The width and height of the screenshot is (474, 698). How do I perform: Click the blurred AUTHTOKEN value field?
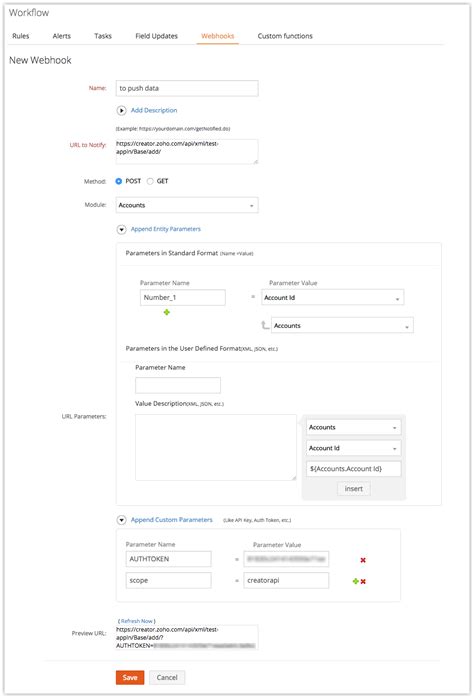(286, 559)
